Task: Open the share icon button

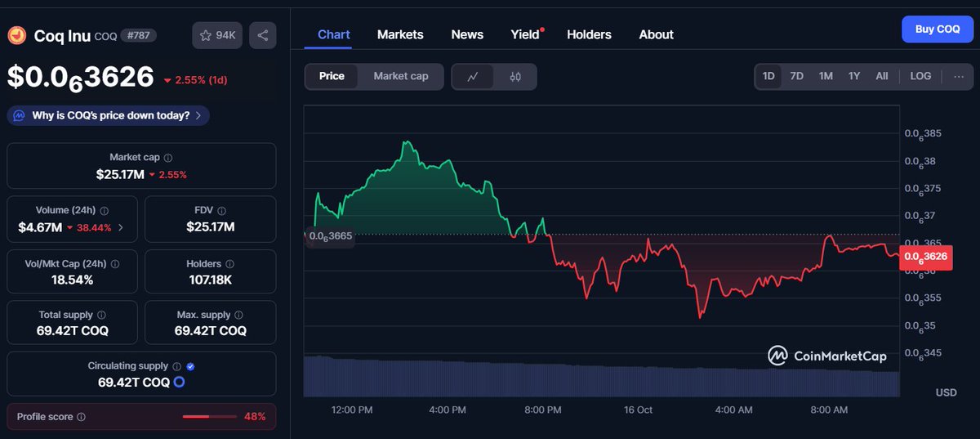Action: pyautogui.click(x=263, y=35)
